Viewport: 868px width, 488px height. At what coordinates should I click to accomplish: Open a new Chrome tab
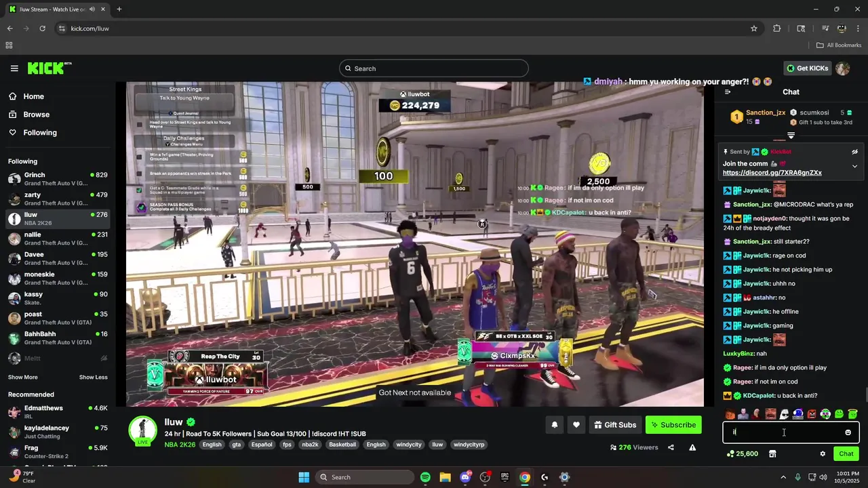pyautogui.click(x=119, y=9)
